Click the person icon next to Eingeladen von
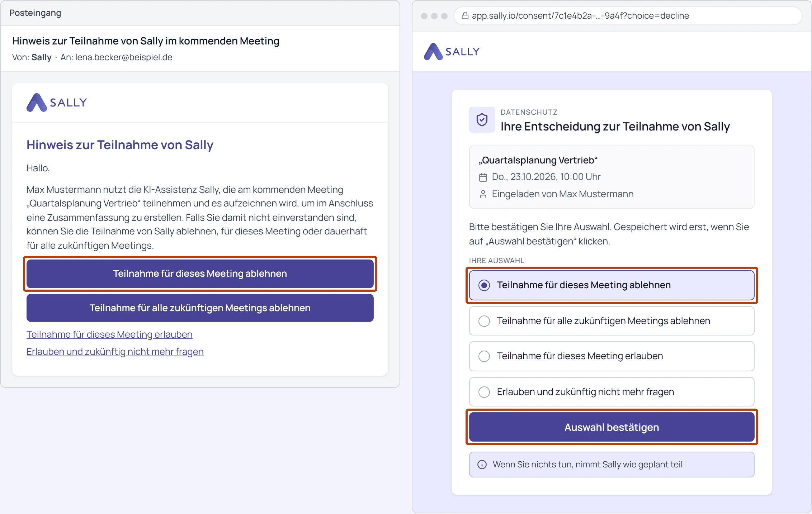The width and height of the screenshot is (812, 514). [483, 194]
